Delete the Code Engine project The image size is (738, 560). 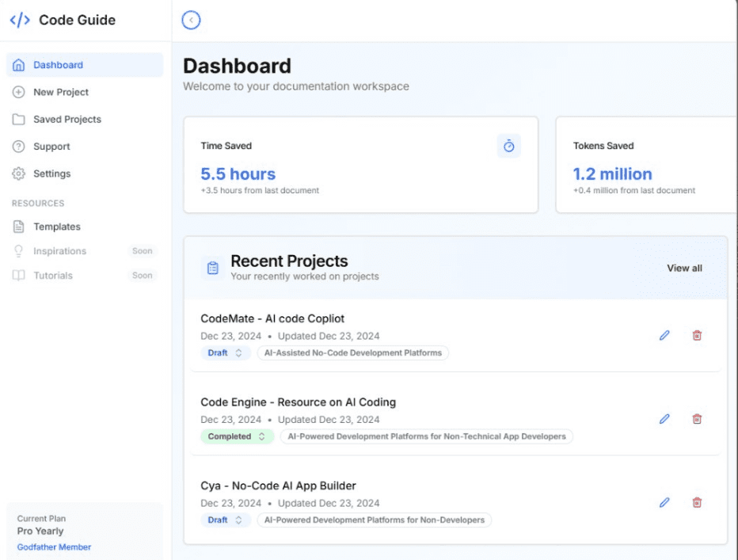click(697, 419)
